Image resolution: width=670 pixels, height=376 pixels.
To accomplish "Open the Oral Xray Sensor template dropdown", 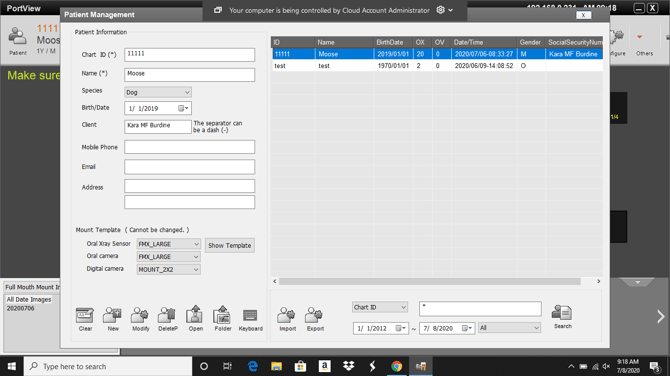I will 168,244.
